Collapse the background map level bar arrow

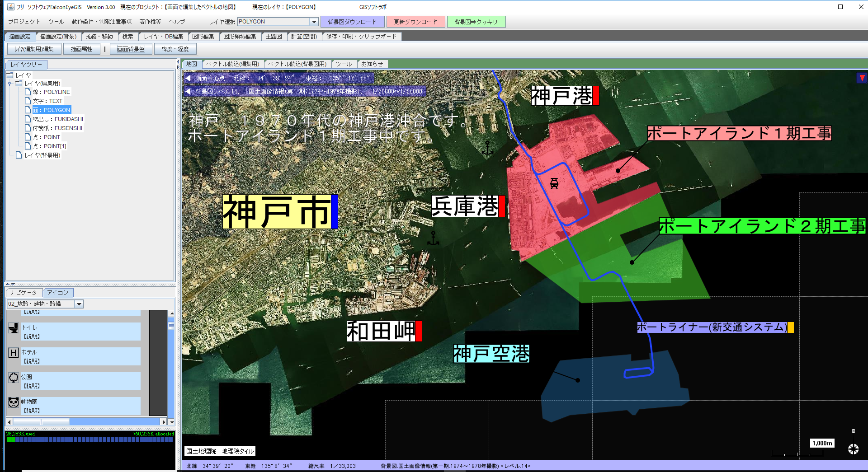(x=188, y=91)
